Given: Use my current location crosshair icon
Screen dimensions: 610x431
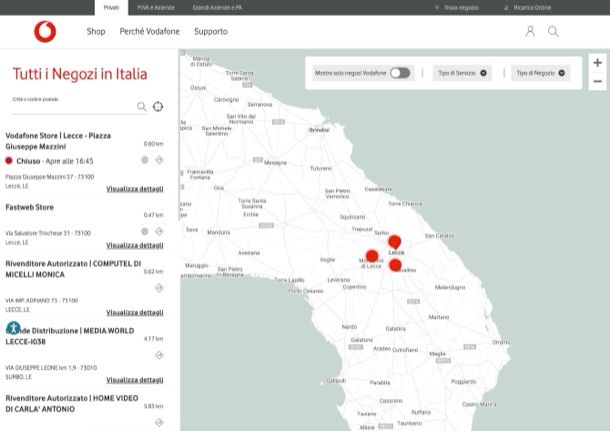Looking at the screenshot, I should point(158,106).
